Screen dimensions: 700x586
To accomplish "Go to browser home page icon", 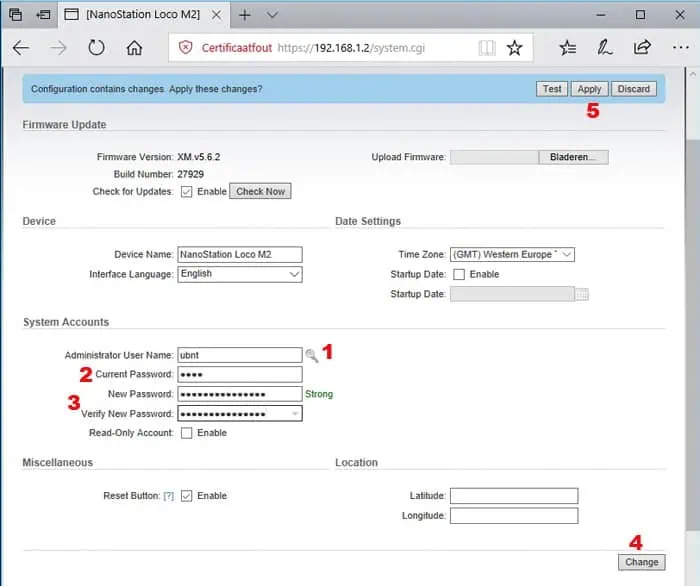I will pyautogui.click(x=134, y=48).
